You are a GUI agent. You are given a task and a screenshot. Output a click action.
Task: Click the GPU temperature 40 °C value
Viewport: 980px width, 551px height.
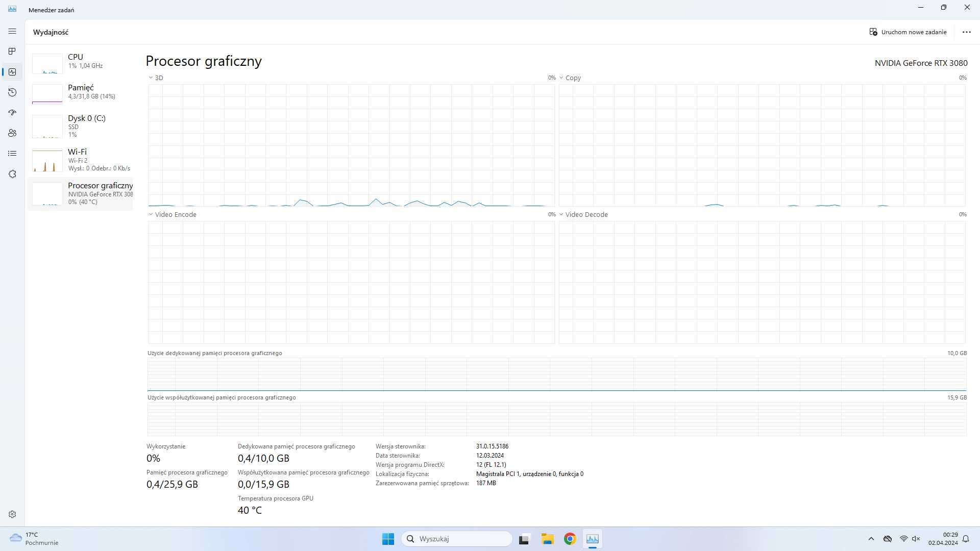pyautogui.click(x=250, y=510)
